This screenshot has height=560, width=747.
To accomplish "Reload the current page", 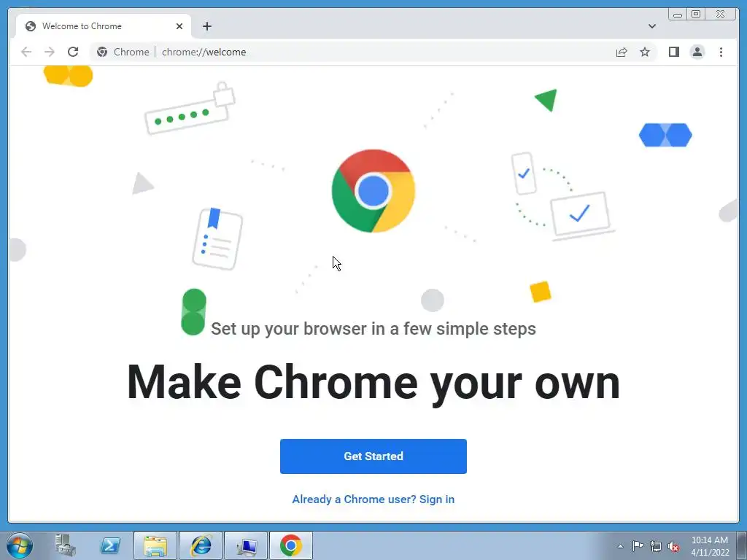I will coord(73,52).
